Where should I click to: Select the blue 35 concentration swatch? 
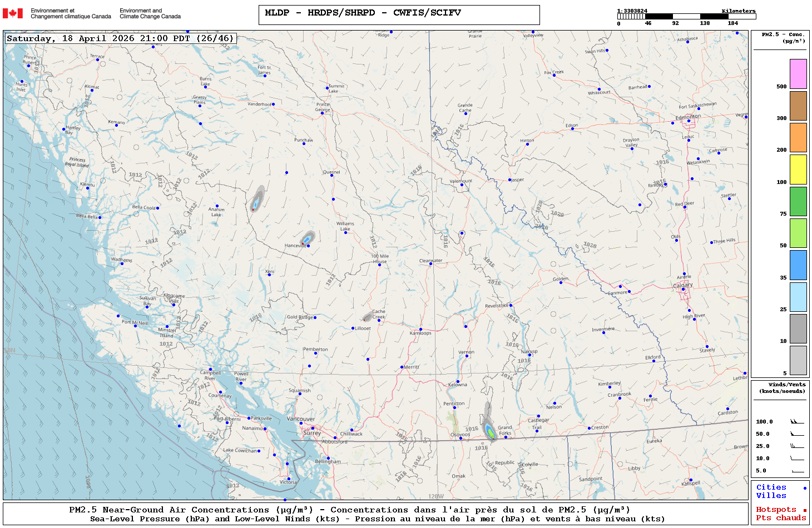point(798,265)
